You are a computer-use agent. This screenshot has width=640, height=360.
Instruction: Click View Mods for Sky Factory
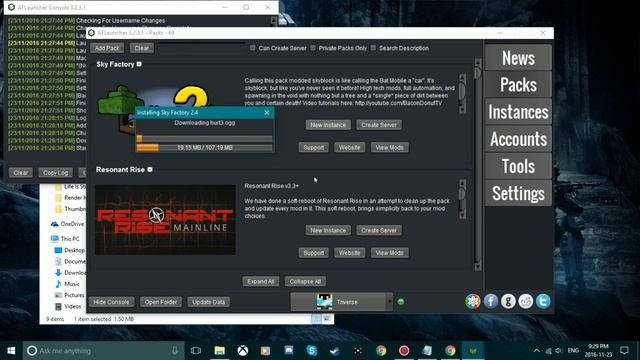(x=389, y=147)
